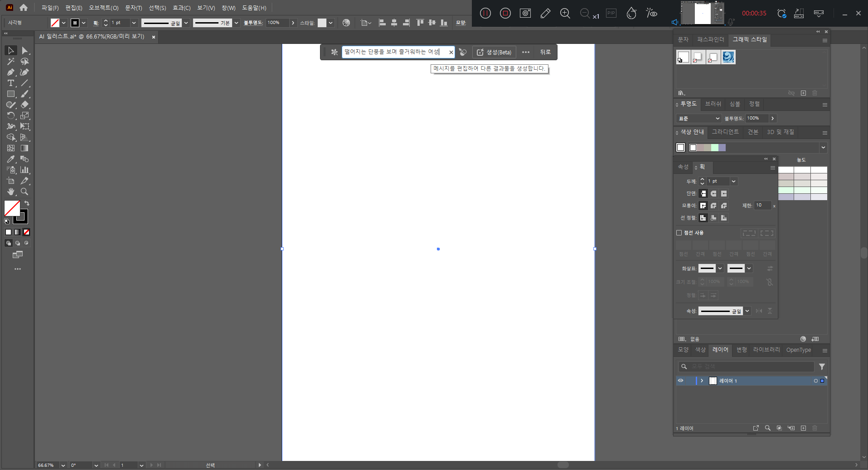Align stroke to inside option
This screenshot has width=868, height=470.
pos(713,218)
